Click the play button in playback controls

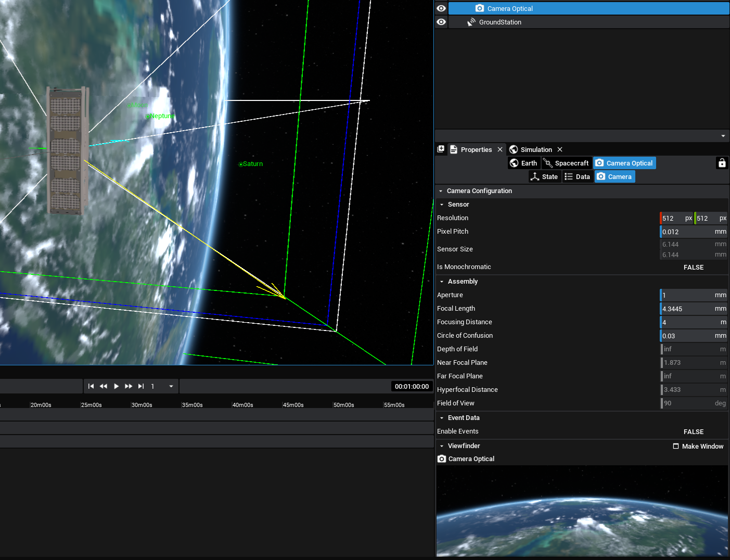pos(116,386)
